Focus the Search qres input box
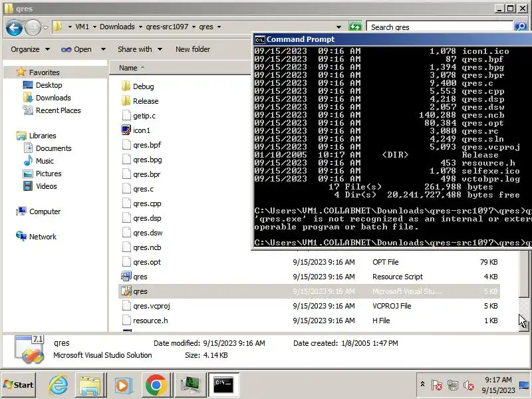 point(440,27)
